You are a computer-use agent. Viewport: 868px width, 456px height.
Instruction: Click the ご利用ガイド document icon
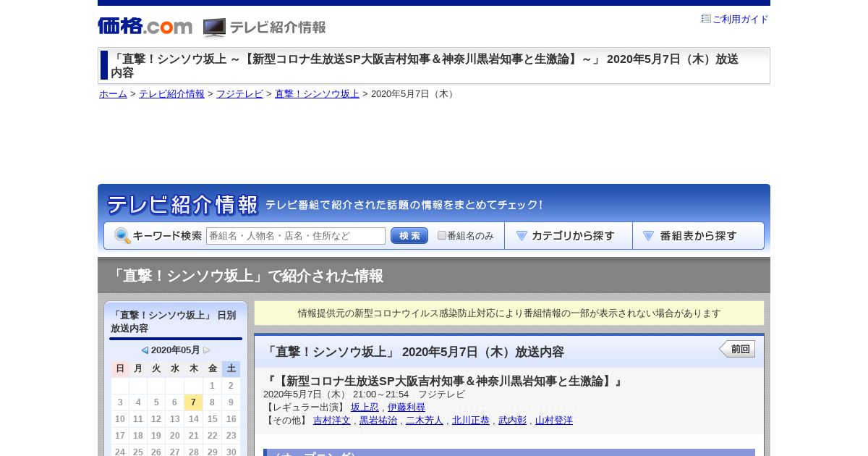[706, 19]
